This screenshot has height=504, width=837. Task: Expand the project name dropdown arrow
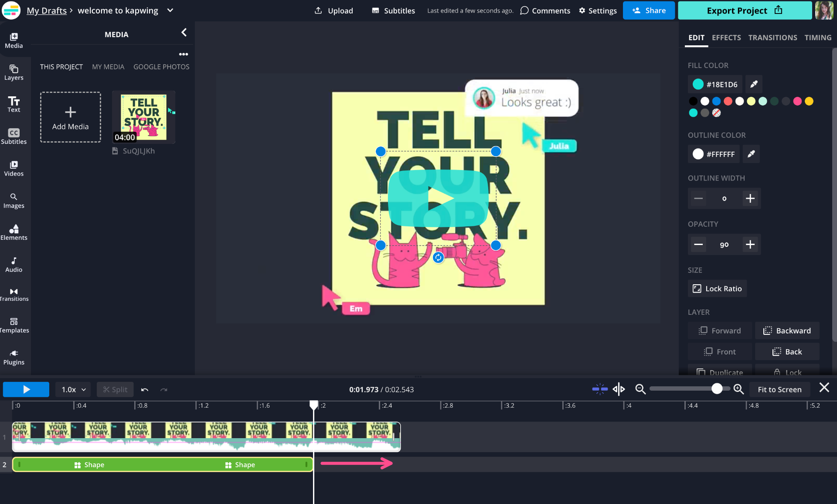[x=170, y=10]
